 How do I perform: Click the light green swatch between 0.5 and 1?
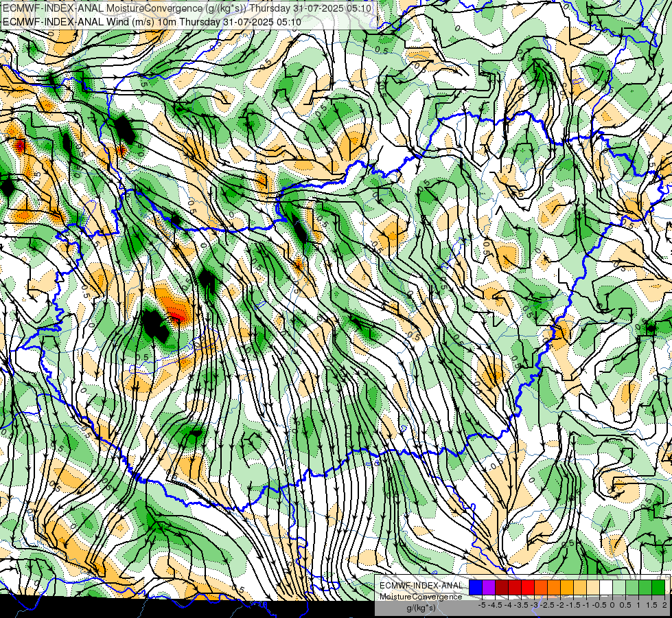click(632, 587)
